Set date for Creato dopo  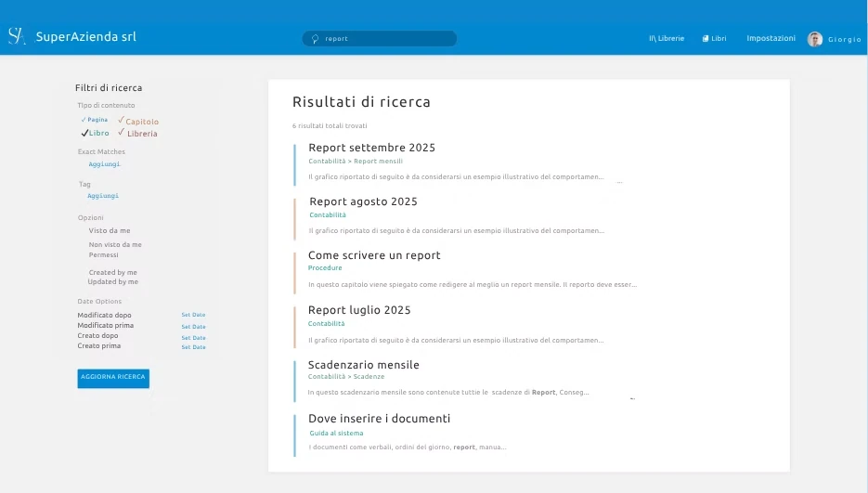coord(193,337)
